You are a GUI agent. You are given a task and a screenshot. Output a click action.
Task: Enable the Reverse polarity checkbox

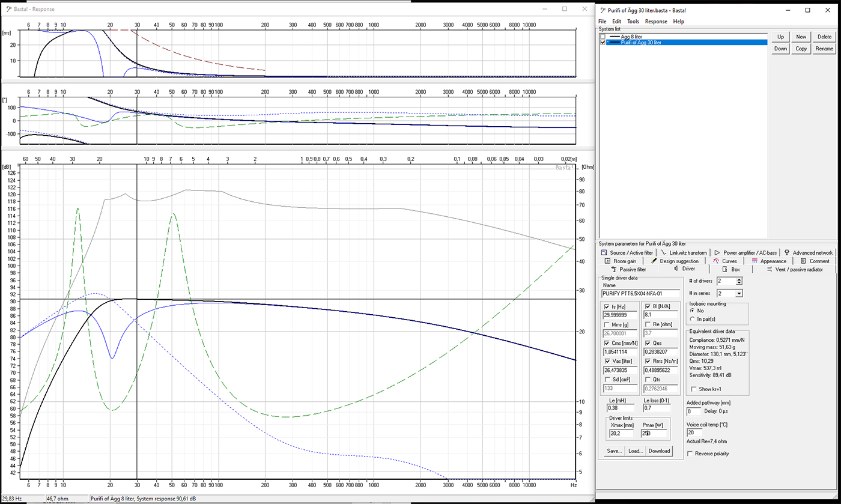point(690,454)
